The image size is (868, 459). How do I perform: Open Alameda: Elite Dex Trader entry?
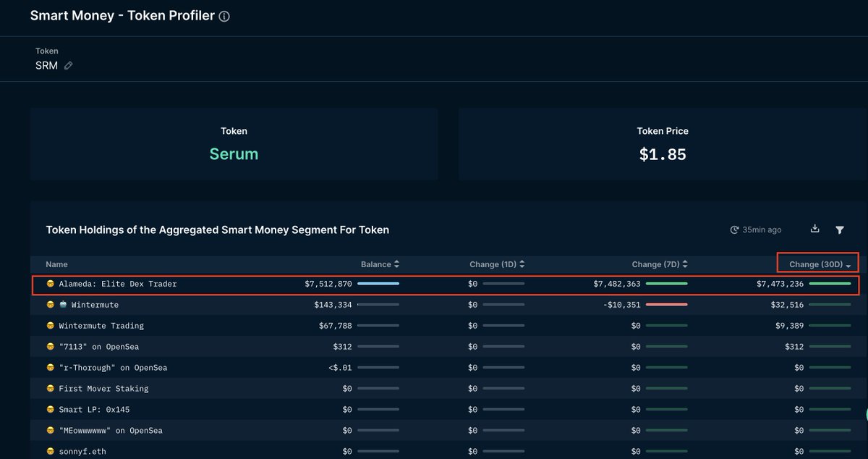118,285
